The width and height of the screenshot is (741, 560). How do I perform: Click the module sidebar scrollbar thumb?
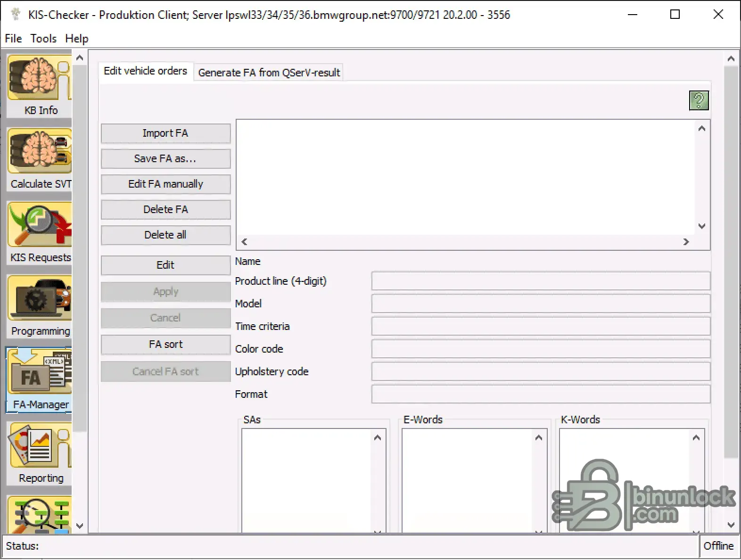tap(80, 248)
